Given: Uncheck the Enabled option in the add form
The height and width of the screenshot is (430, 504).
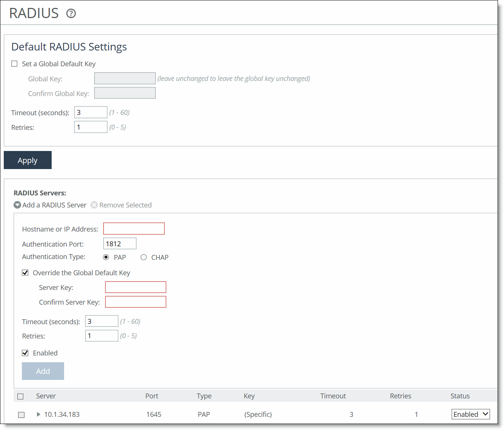Looking at the screenshot, I should click(x=25, y=353).
